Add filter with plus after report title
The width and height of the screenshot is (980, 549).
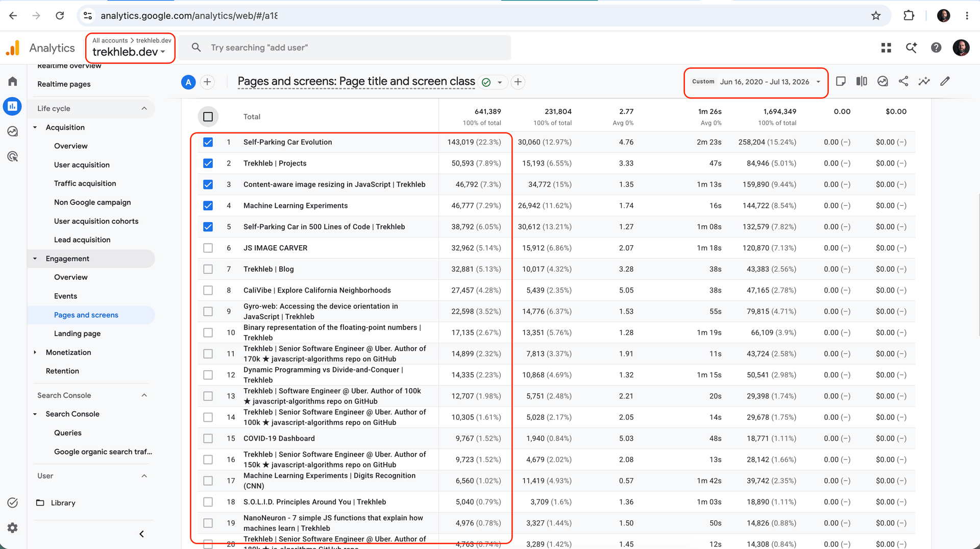518,82
